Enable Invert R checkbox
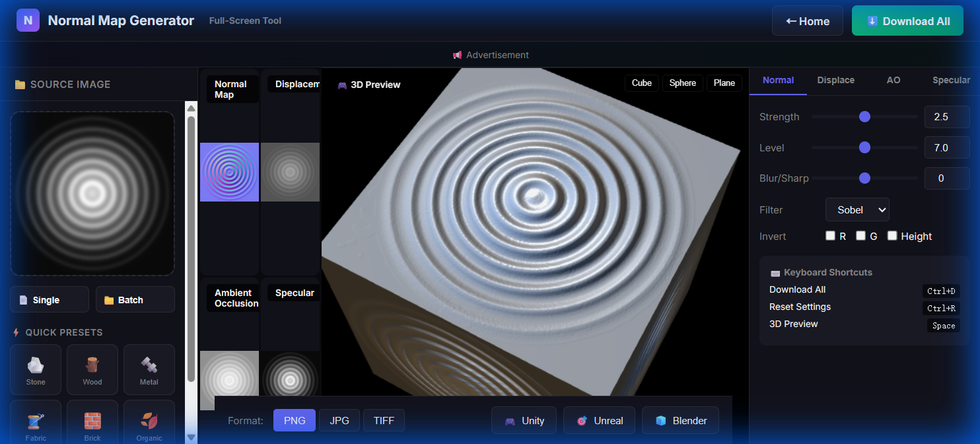The image size is (980, 444). (x=830, y=235)
